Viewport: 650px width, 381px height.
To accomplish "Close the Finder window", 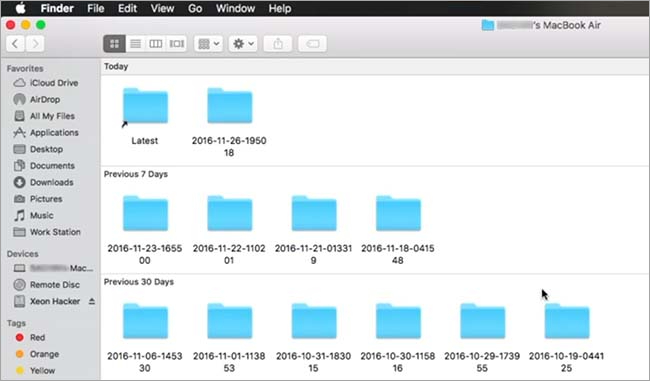I will (x=11, y=25).
